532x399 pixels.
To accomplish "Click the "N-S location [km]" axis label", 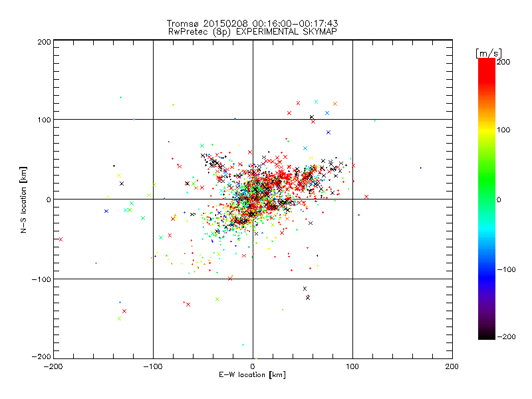I will (23, 199).
